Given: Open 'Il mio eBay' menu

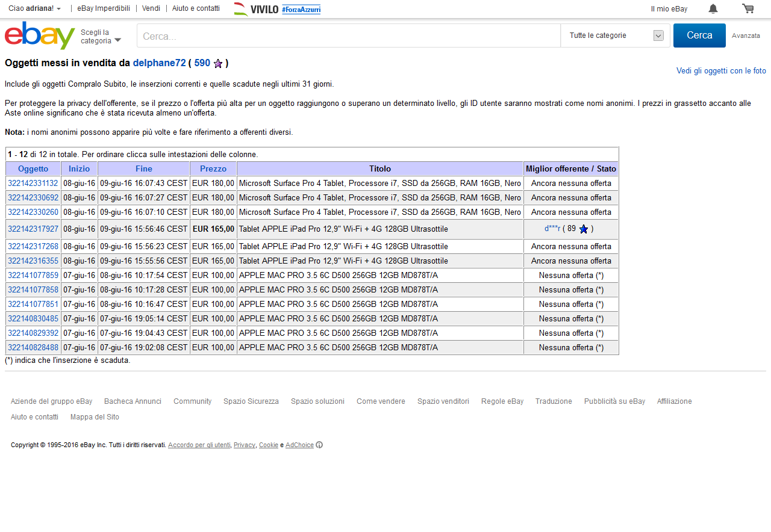Looking at the screenshot, I should click(x=669, y=9).
